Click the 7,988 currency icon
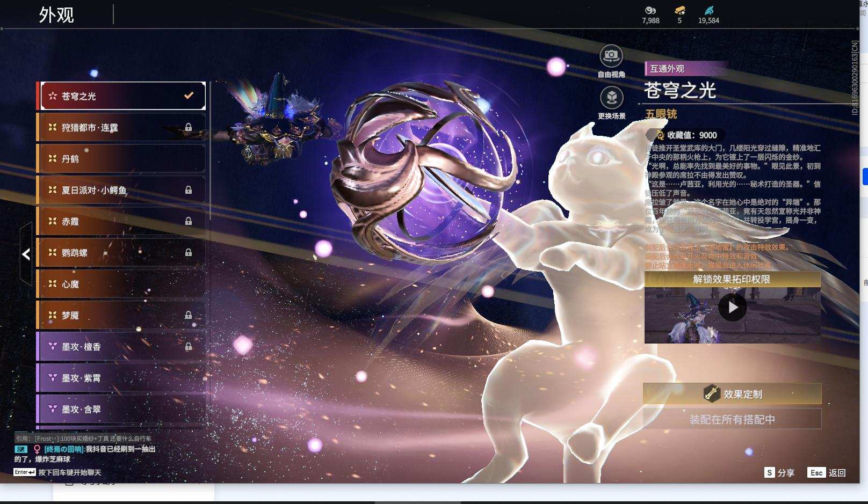The width and height of the screenshot is (868, 504). 650,10
